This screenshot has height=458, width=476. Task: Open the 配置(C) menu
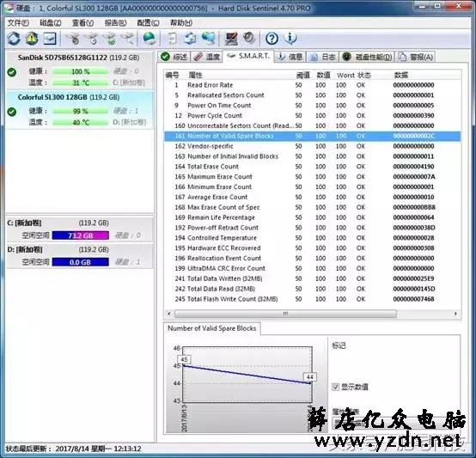(x=148, y=22)
